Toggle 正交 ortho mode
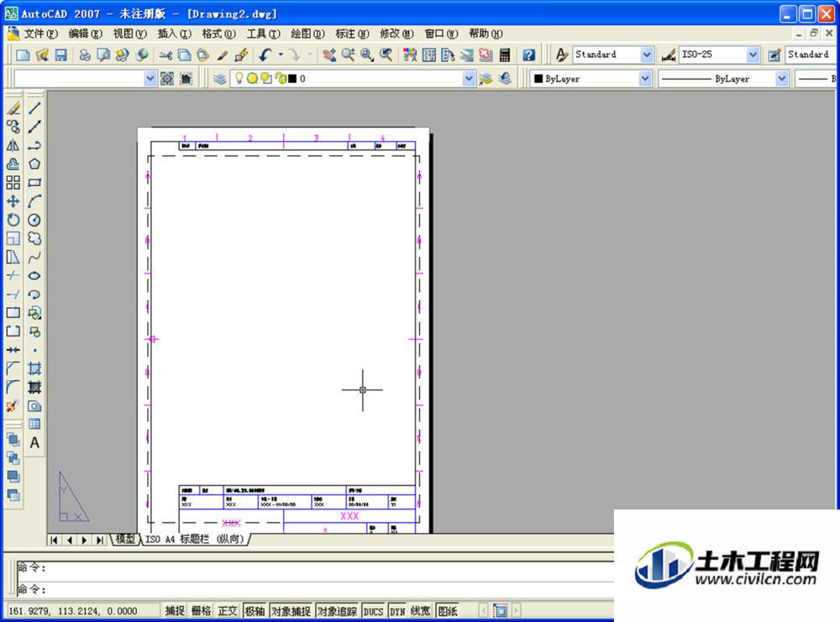The width and height of the screenshot is (840, 622). pos(228,611)
